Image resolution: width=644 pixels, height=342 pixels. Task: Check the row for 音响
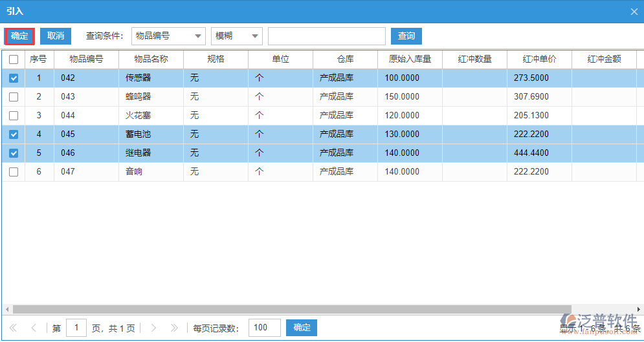pos(14,172)
